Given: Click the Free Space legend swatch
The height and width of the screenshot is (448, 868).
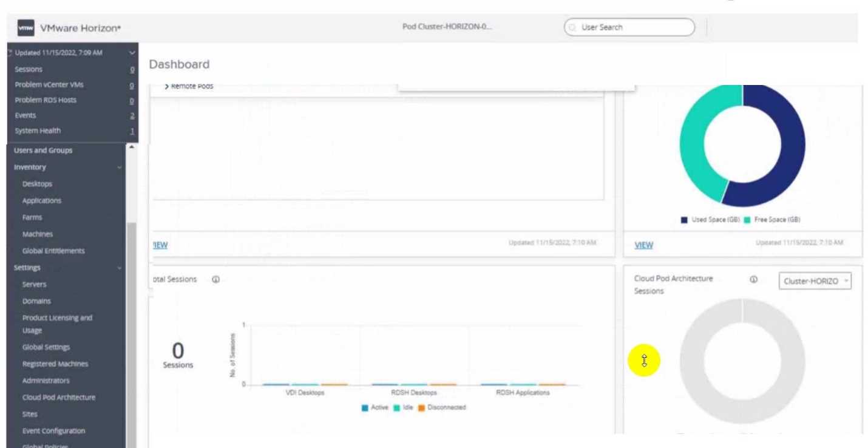Looking at the screenshot, I should point(747,220).
